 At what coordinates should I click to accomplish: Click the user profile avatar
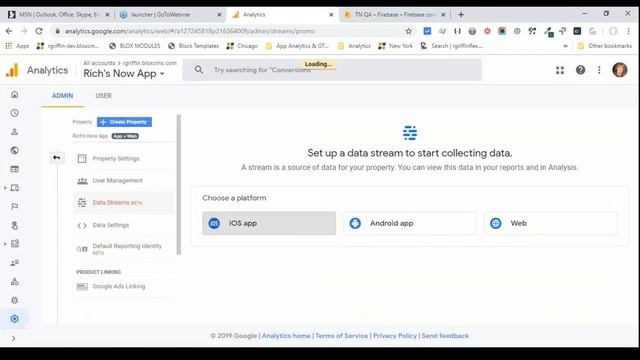620,70
